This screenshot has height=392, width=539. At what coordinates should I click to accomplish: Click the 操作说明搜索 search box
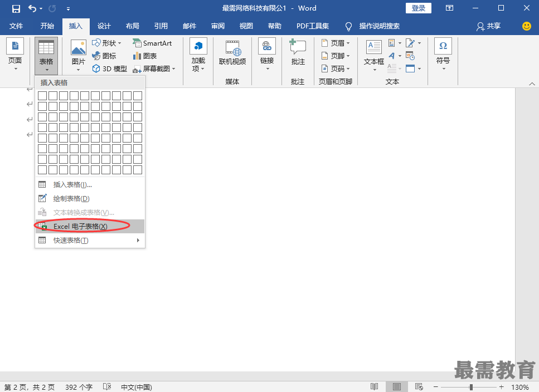[x=373, y=26]
